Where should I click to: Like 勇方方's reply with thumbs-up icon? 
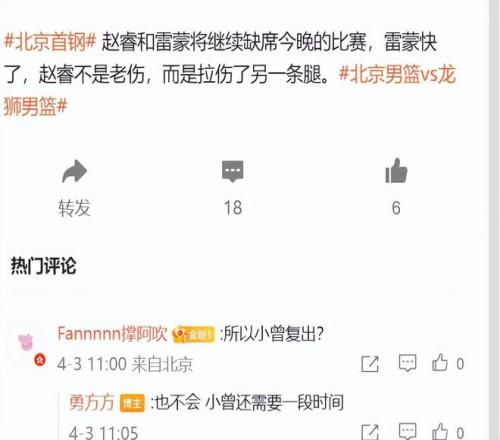[x=440, y=431]
